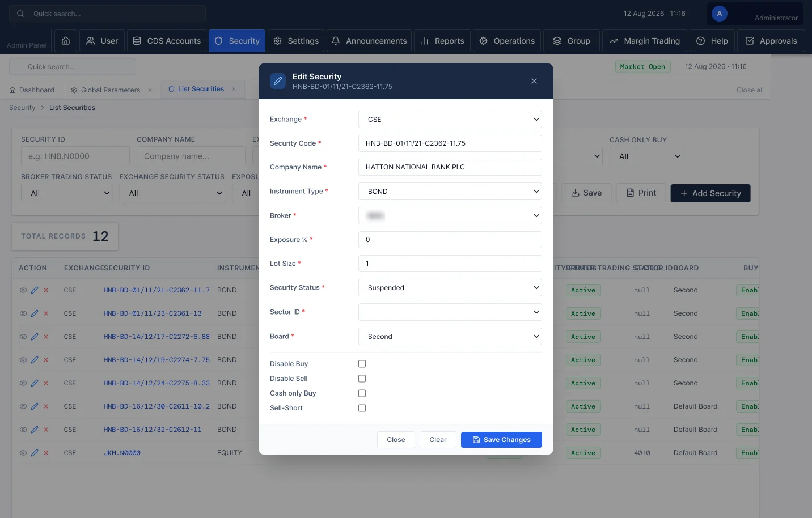
Task: Open the Exchange dropdown showing CSE
Action: click(450, 120)
